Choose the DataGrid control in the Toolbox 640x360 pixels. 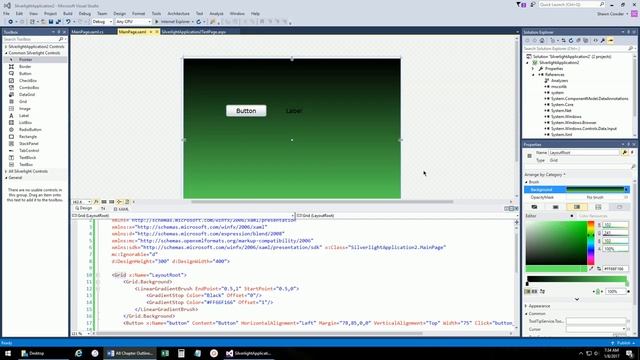point(35,94)
